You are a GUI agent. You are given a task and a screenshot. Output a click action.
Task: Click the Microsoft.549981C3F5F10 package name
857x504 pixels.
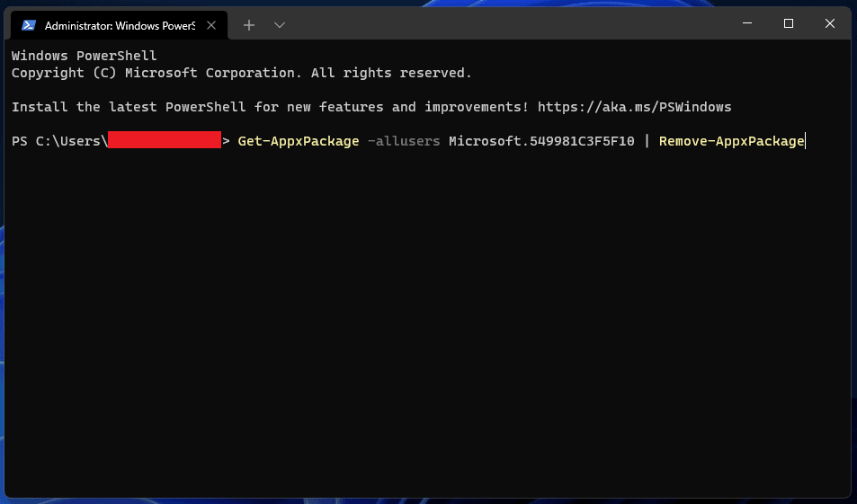pos(541,141)
